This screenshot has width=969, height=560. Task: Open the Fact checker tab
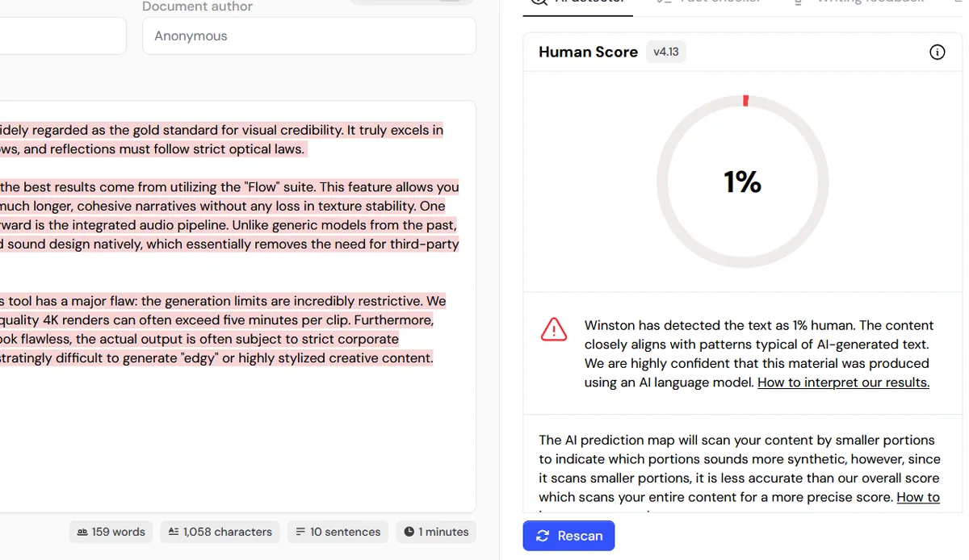(x=709, y=2)
